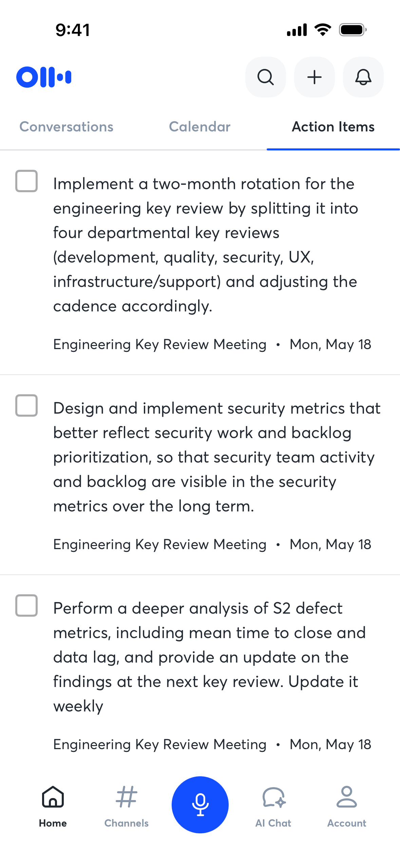Open the 'Perform a deeper analysis' item text

coord(210,657)
